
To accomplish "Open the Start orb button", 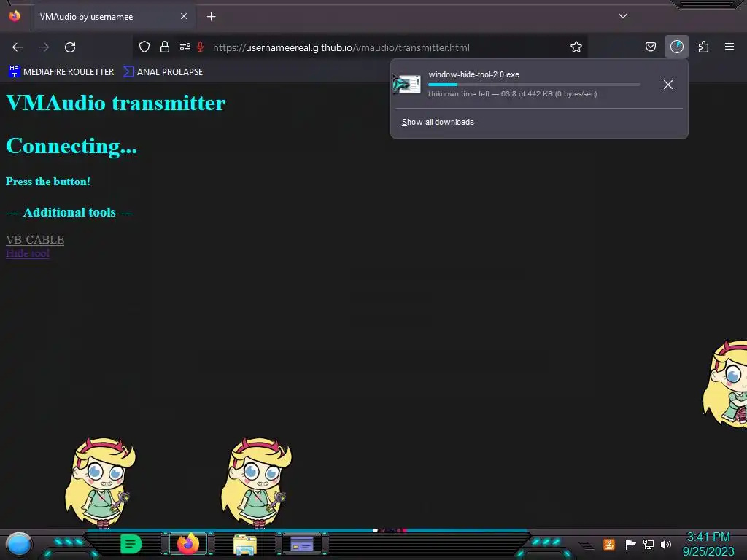I will click(x=18, y=544).
